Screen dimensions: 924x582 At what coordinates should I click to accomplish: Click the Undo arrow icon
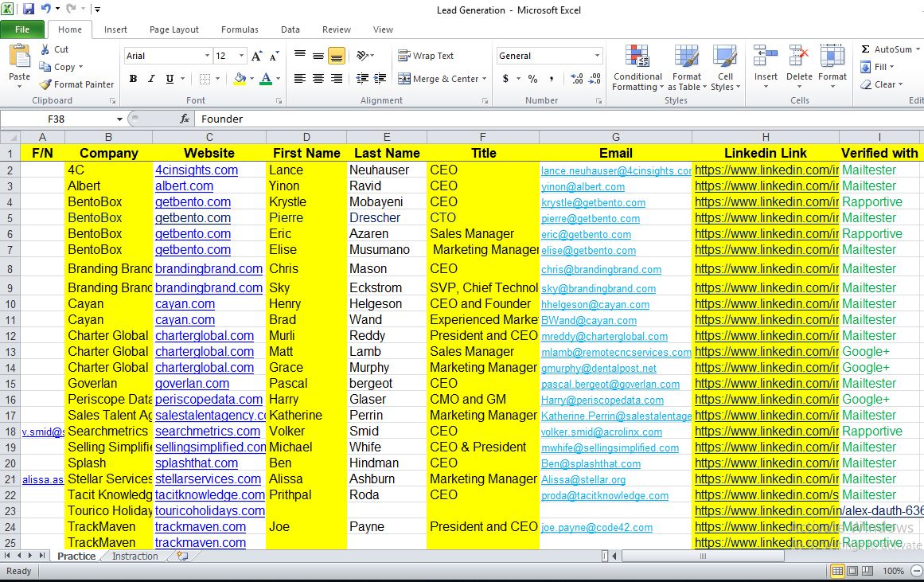point(46,9)
